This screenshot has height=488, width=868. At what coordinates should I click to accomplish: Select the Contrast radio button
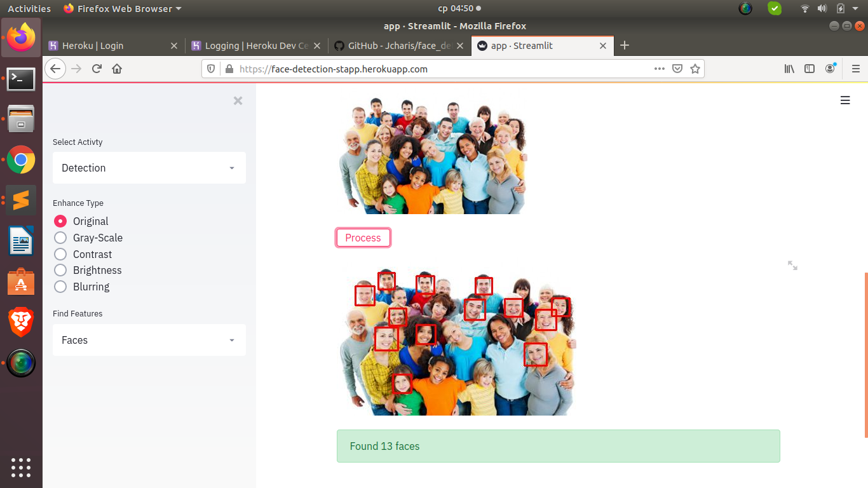tap(60, 254)
